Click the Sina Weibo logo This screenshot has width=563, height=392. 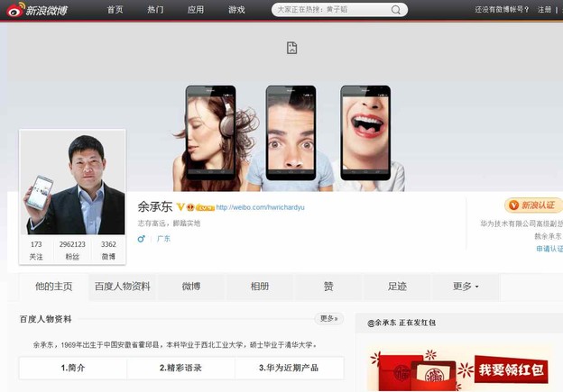click(x=37, y=10)
